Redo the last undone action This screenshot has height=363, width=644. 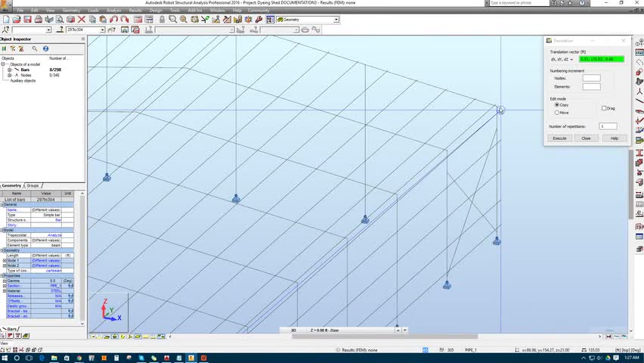[x=125, y=20]
